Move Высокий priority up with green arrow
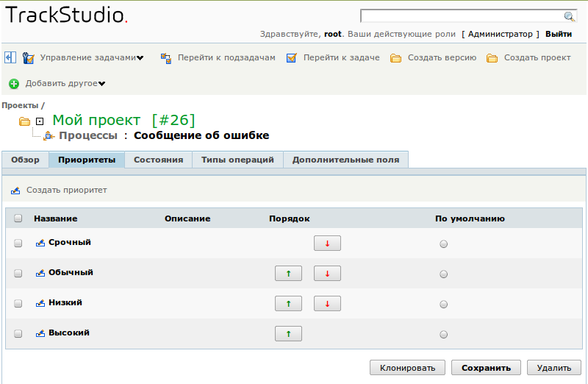This screenshot has height=384, width=588. tap(288, 334)
